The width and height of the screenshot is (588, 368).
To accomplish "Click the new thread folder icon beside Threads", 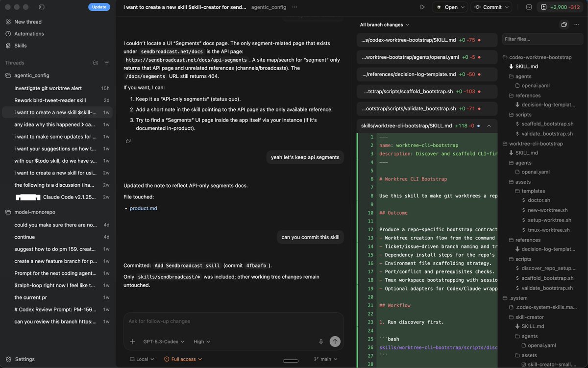I will click(x=95, y=63).
